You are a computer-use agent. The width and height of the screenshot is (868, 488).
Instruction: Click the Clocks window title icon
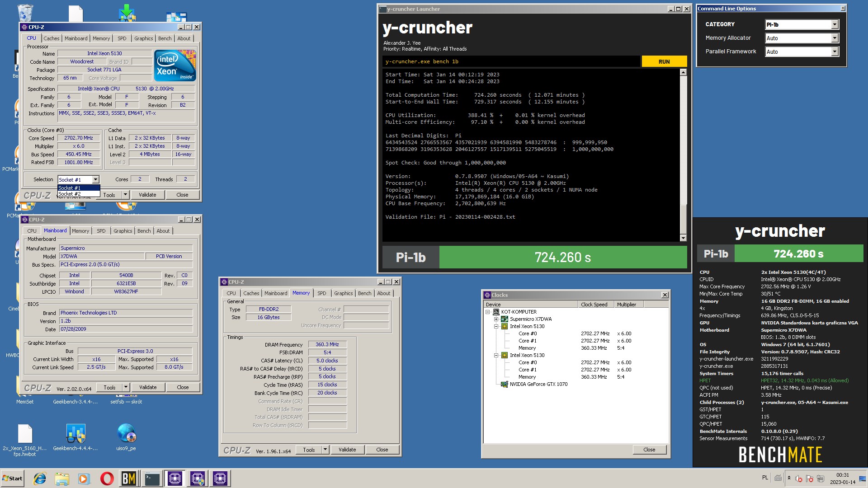click(x=487, y=295)
